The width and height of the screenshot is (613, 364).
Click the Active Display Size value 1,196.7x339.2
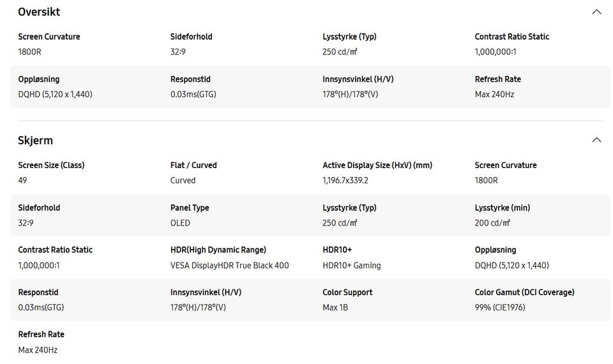[345, 180]
